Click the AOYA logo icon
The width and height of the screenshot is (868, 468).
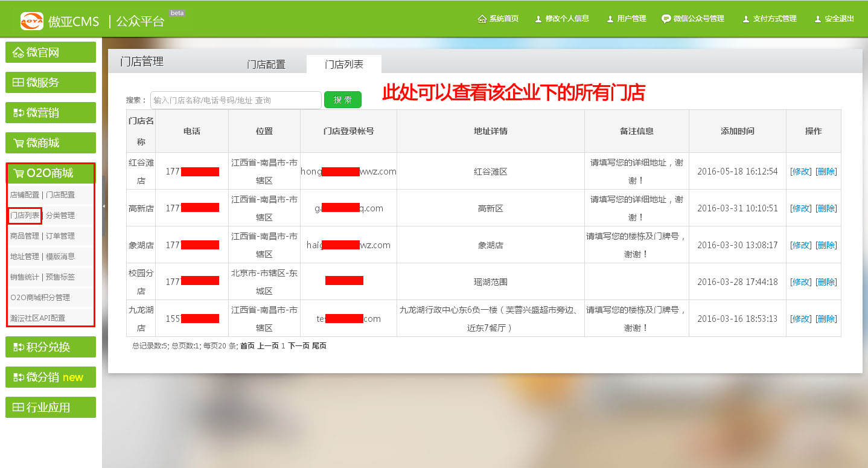(x=31, y=21)
